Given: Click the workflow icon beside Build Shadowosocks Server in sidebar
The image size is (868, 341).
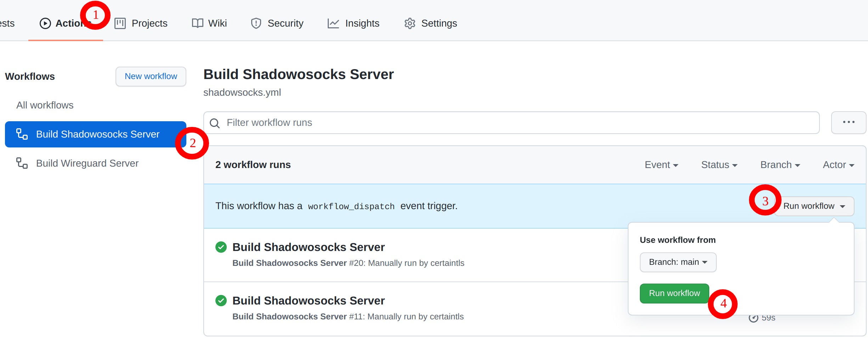Looking at the screenshot, I should pos(22,134).
